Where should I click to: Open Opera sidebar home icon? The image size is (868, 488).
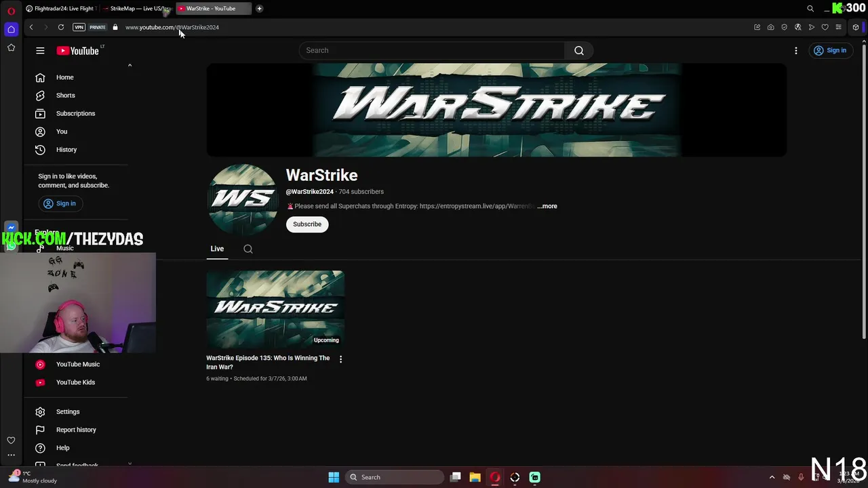coord(11,29)
